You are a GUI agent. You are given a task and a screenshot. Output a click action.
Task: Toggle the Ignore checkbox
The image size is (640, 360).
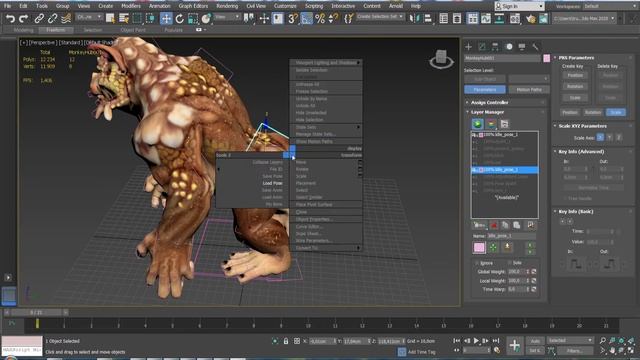[x=476, y=263]
